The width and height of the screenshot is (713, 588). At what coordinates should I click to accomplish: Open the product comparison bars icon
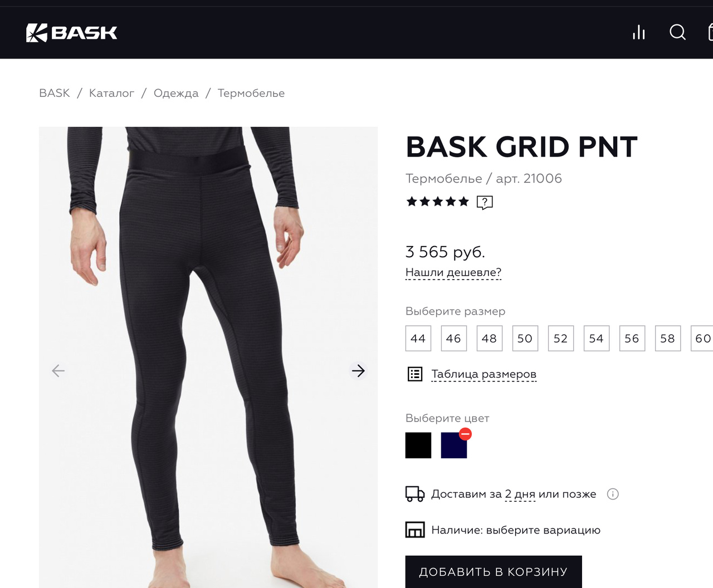pos(639,32)
